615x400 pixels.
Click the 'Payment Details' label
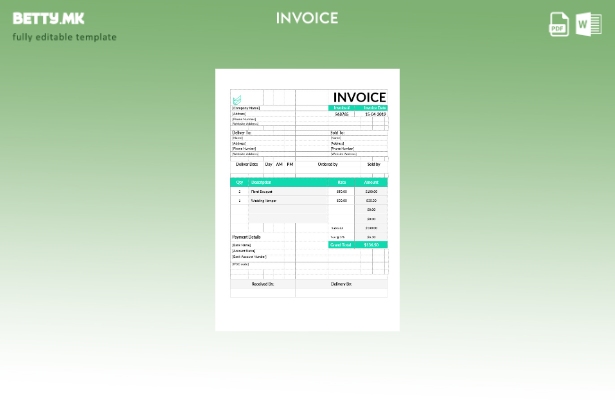coord(246,237)
